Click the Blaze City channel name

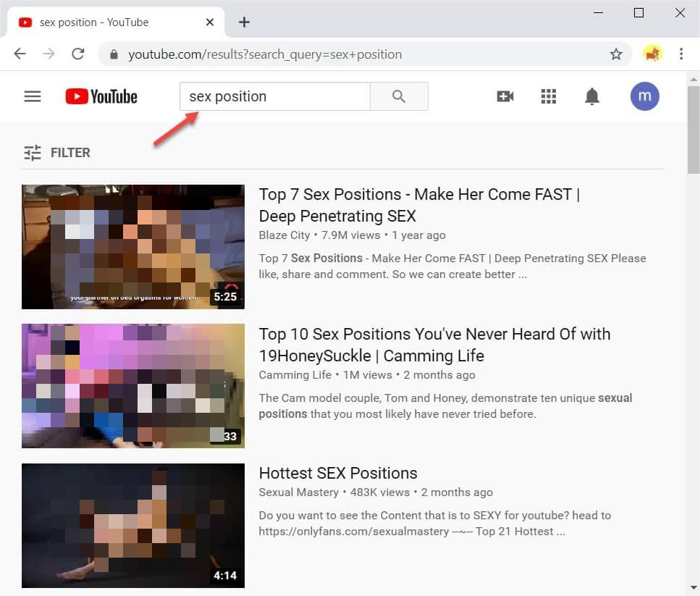pos(284,235)
